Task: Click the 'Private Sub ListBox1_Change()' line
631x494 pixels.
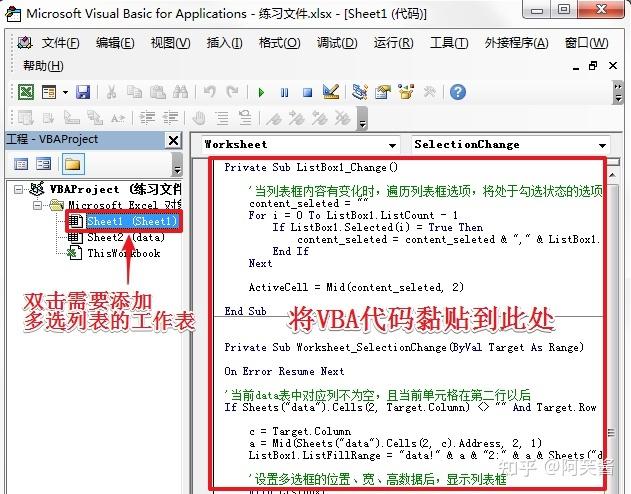Action: click(311, 167)
